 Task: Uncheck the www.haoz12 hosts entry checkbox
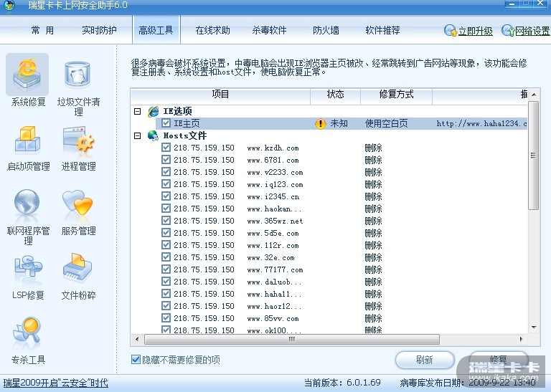(166, 306)
